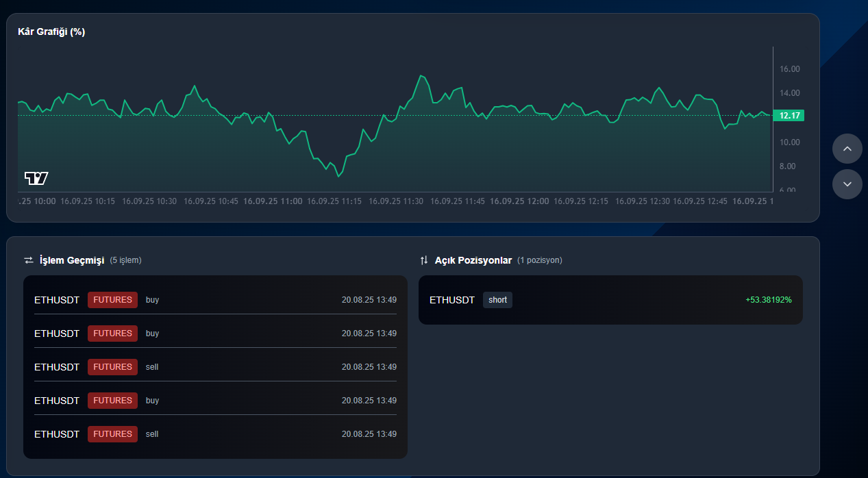Select the 16.09.25 10:30 time axis label
Viewport: 868px width, 478px height.
tap(149, 201)
